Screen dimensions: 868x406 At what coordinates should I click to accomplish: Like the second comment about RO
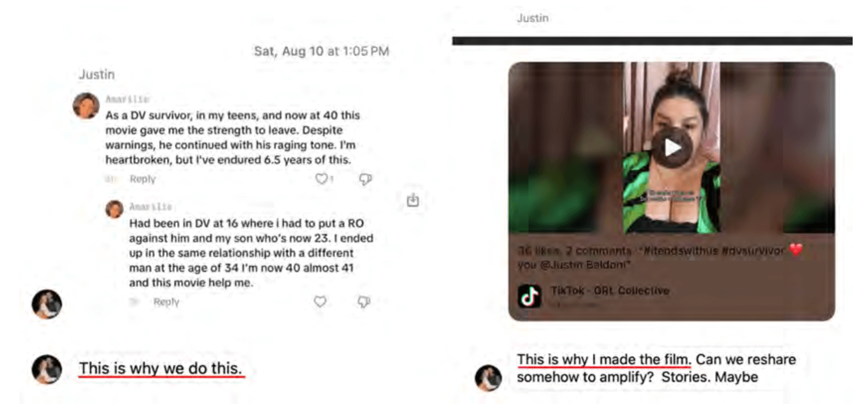point(320,301)
